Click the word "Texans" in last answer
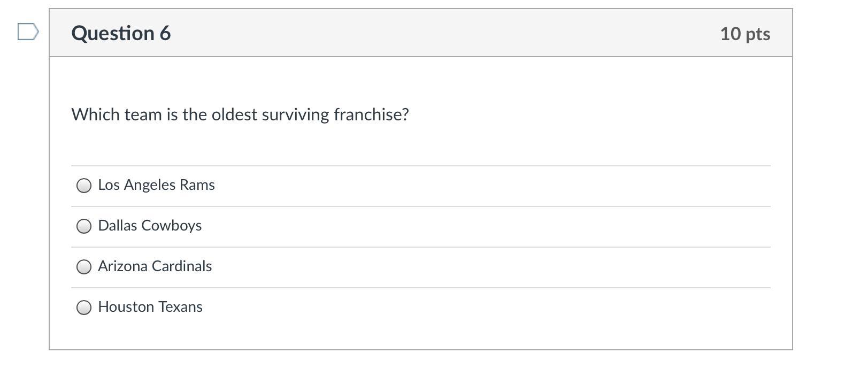The image size is (868, 376). 181,307
